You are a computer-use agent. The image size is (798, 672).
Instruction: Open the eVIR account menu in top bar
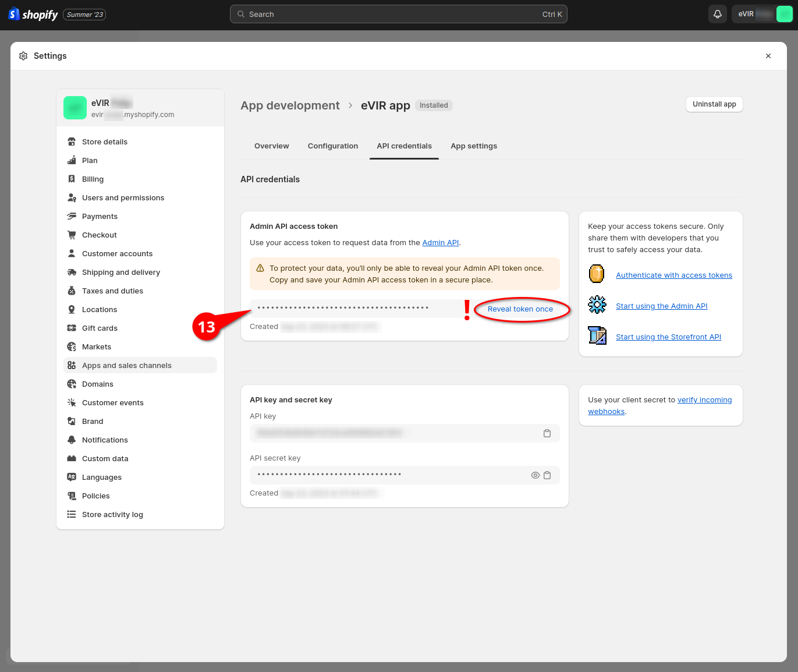762,14
